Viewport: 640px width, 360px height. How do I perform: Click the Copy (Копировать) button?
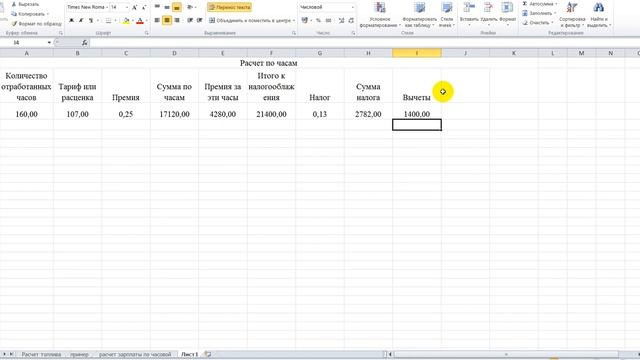(30, 14)
